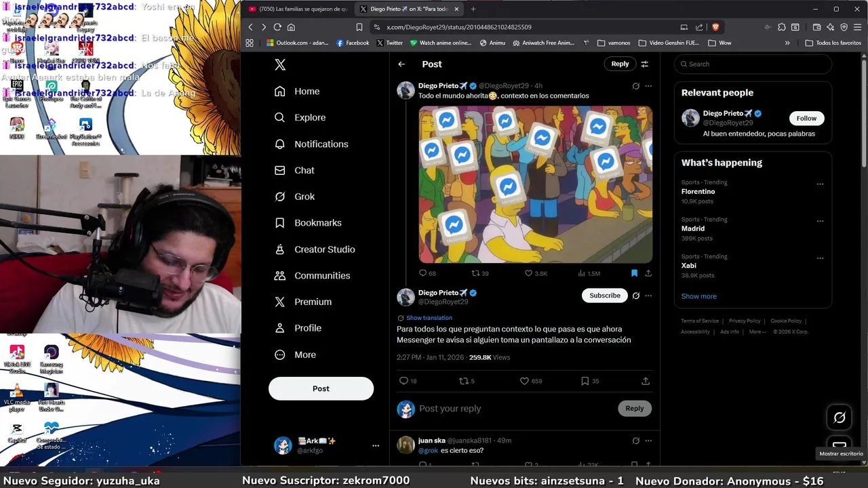Like the post with 3.8K likes
Viewport: 868px width, 488px height.
(536, 273)
